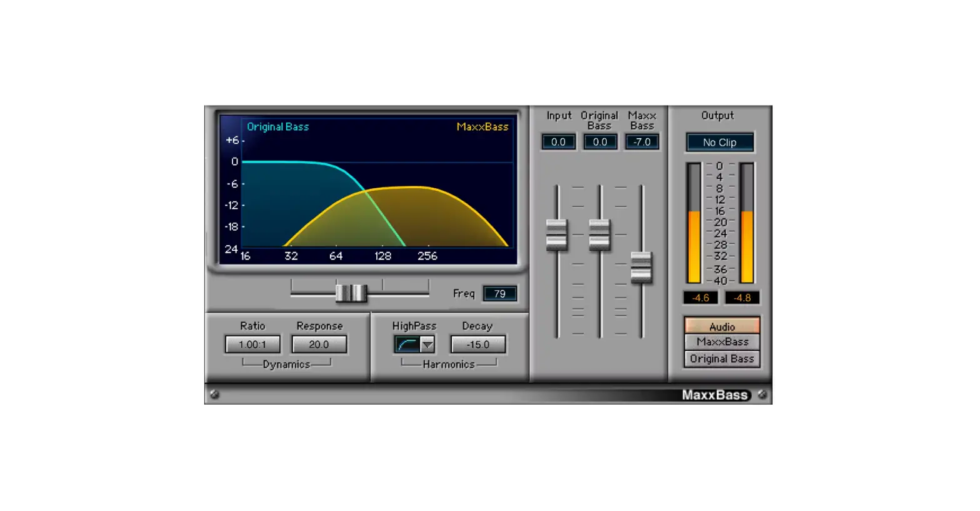Click the bottom-left screw icon
Screen dimensions: 980x511
(214, 395)
